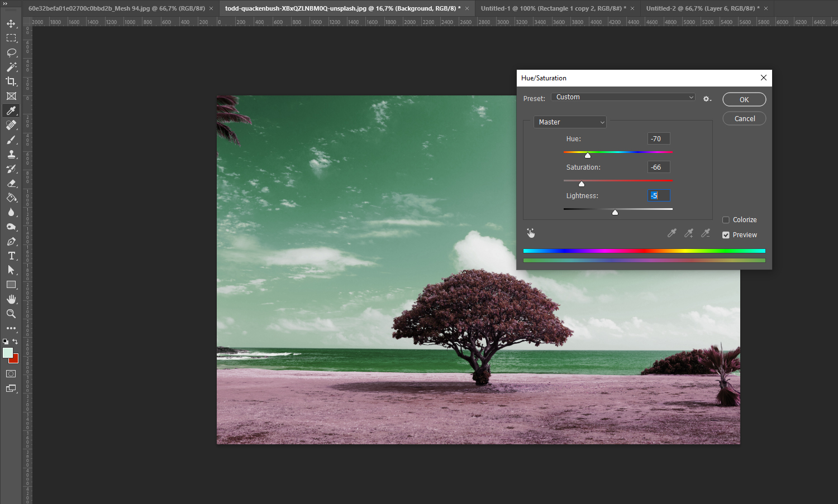Click the Saturation slider handle

(582, 184)
